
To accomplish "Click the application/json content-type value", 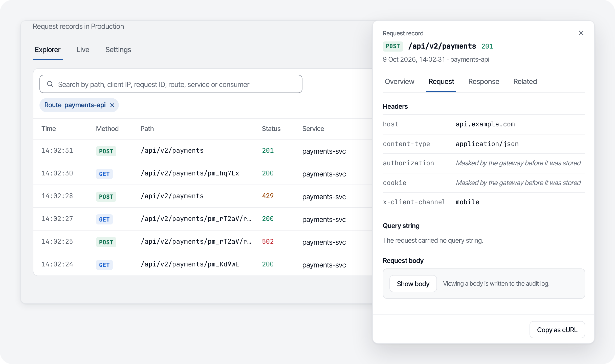I will [x=487, y=144].
